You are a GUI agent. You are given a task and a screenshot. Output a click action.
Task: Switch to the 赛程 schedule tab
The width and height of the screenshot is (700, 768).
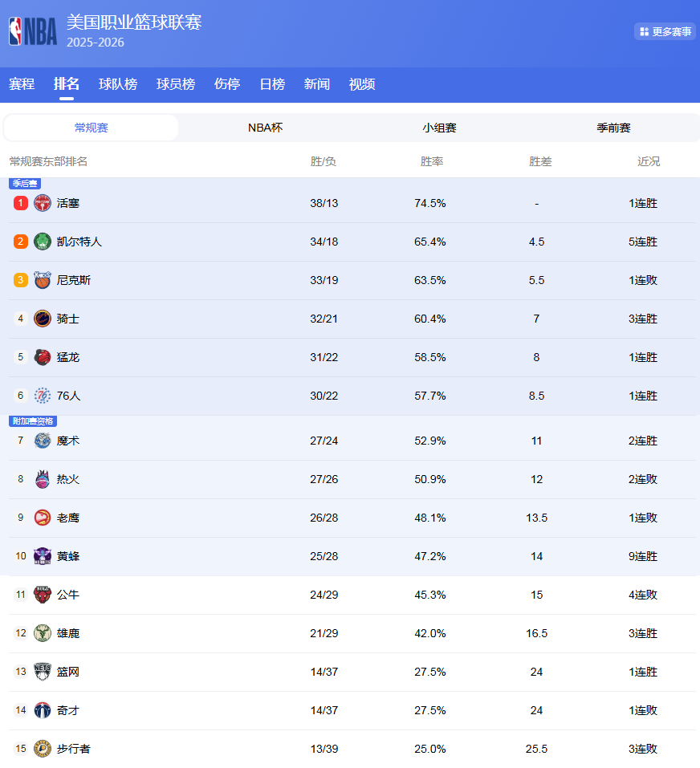tap(22, 84)
